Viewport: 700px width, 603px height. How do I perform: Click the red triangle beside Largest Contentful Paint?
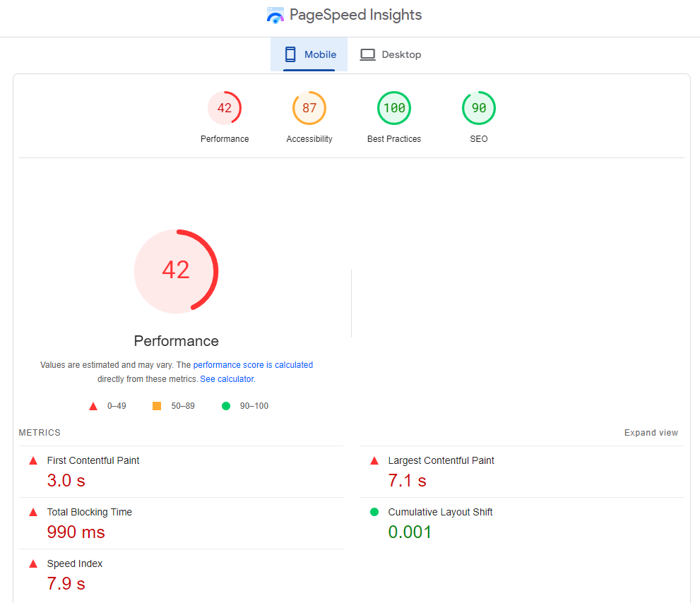point(374,460)
